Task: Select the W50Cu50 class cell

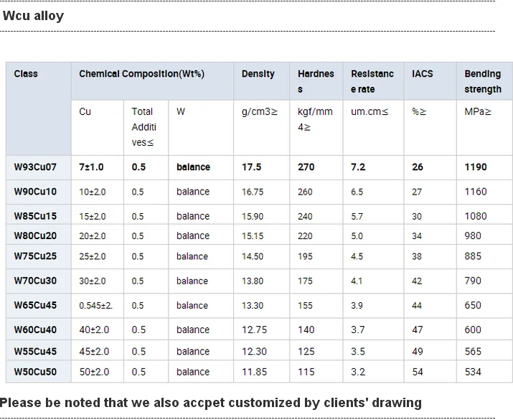Action: click(x=35, y=372)
